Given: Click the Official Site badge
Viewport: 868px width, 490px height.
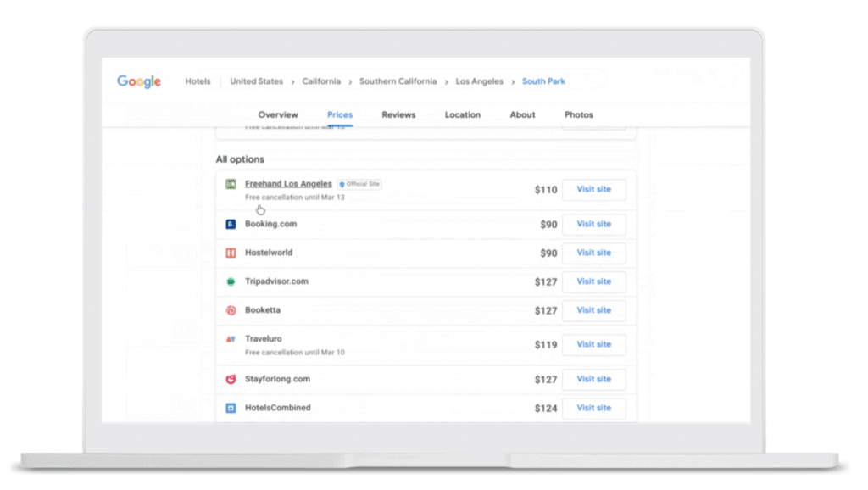Looking at the screenshot, I should tap(359, 184).
